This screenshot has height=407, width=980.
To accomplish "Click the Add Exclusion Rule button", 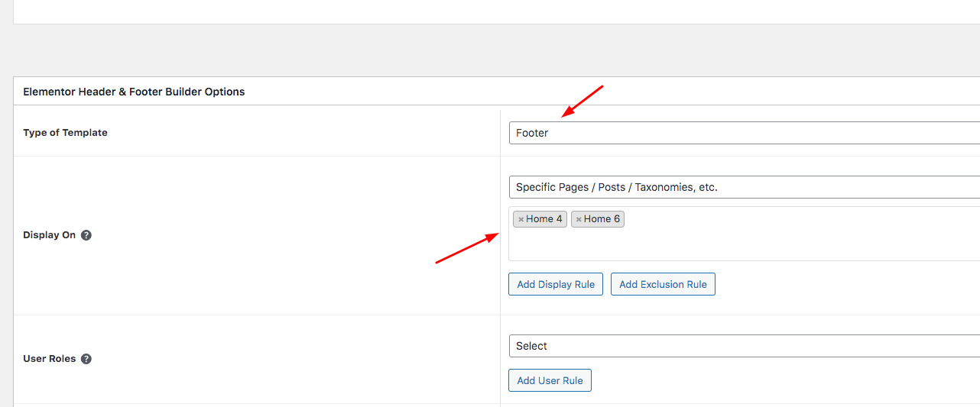I will (x=663, y=284).
